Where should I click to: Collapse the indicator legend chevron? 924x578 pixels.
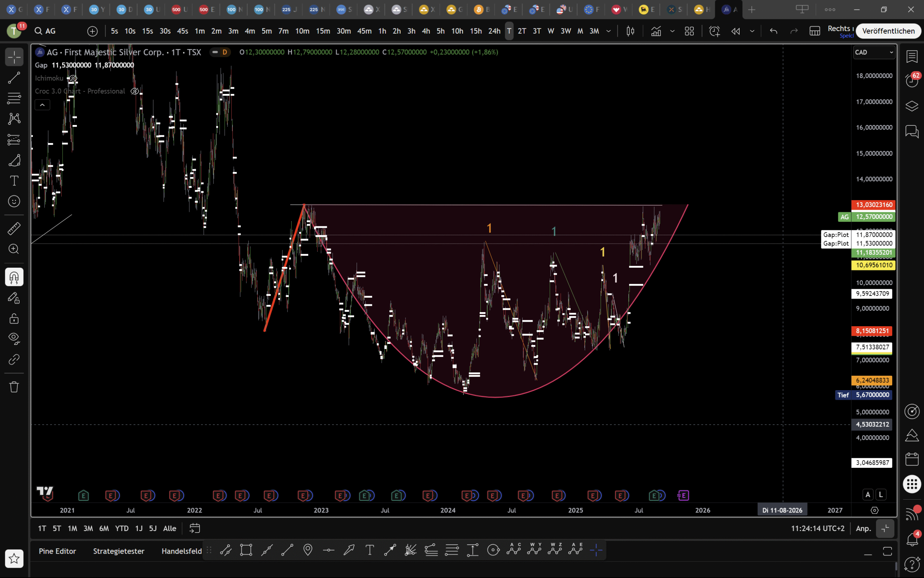click(x=43, y=105)
